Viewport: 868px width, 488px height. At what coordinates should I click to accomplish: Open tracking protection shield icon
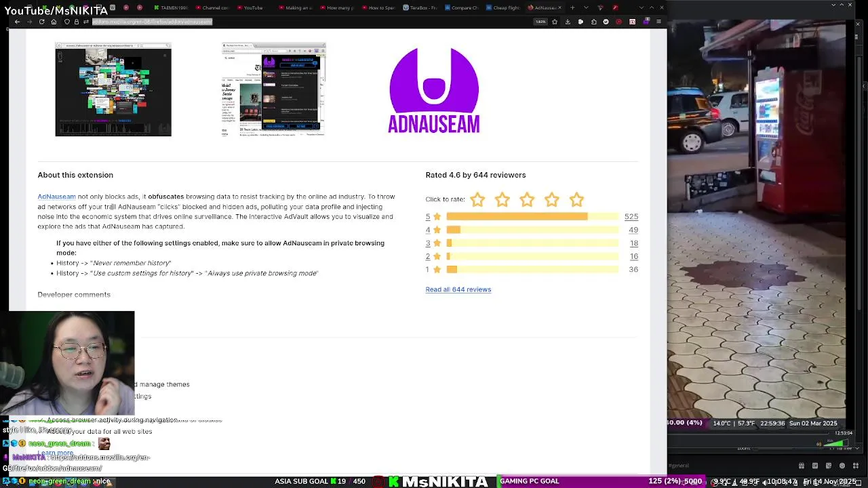coord(67,22)
